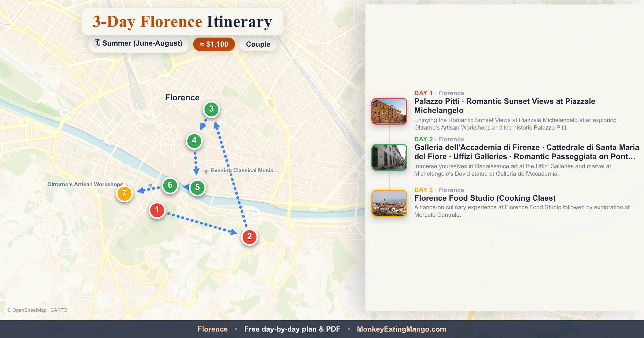Open Palazzo Pitti Romantic Sunset Views title
Screen dimensions: 644x338
coord(505,106)
